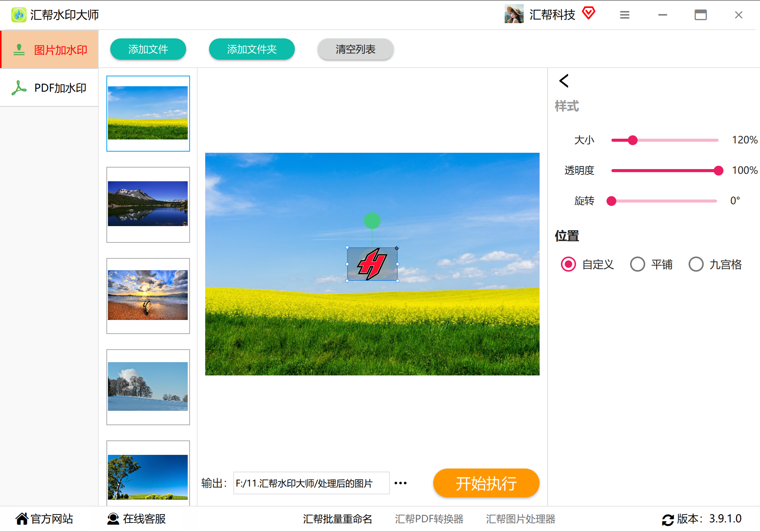Click the watermark delete handle corner
The width and height of the screenshot is (760, 532).
pos(397,248)
